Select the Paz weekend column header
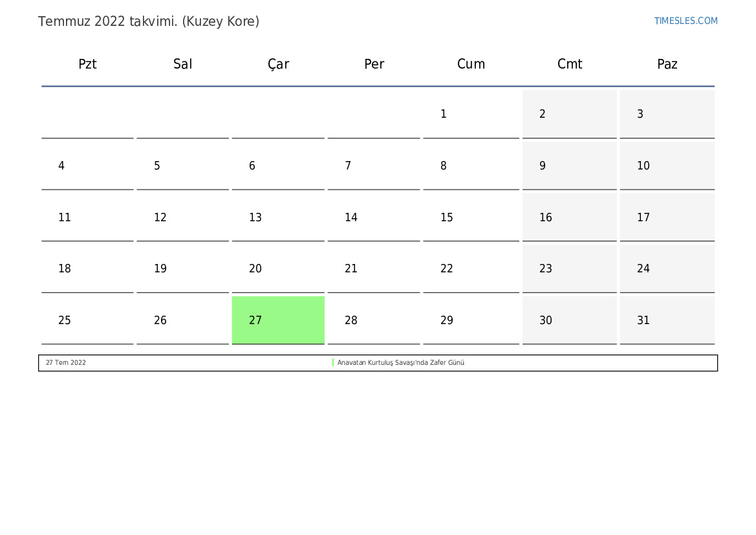The height and width of the screenshot is (535, 756). coord(667,63)
